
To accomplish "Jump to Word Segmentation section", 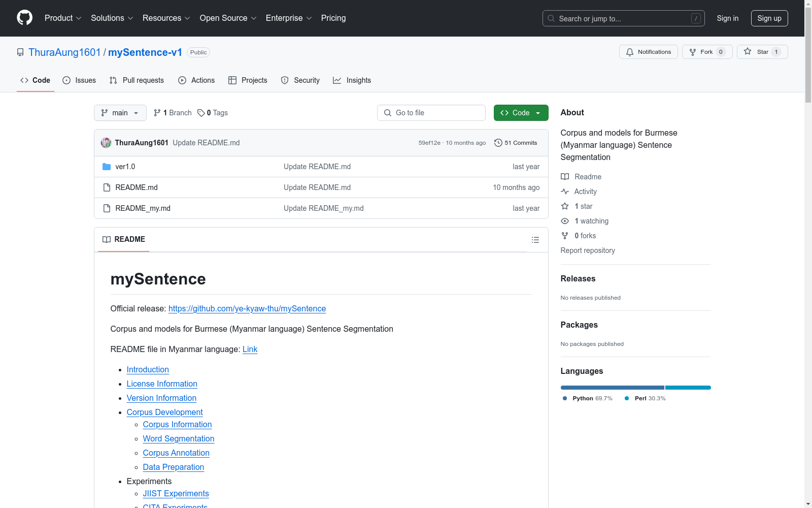I will click(x=179, y=438).
